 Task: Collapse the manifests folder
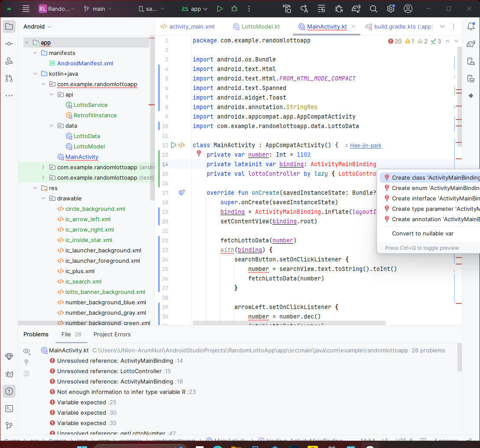pyautogui.click(x=35, y=53)
